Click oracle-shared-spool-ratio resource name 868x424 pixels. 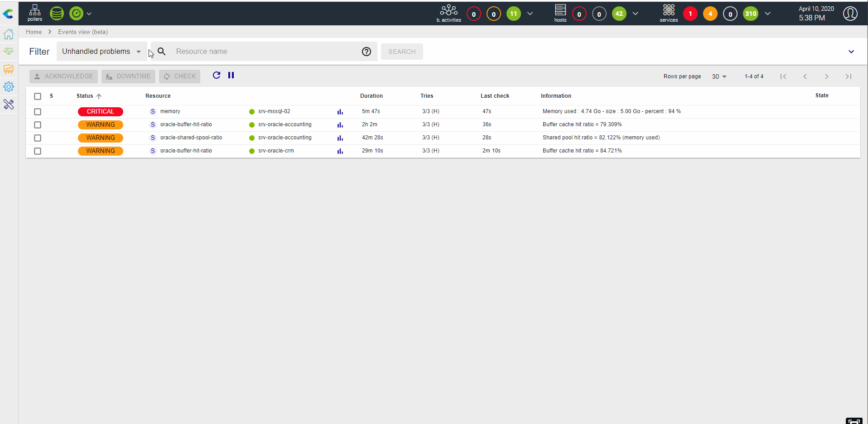(191, 138)
